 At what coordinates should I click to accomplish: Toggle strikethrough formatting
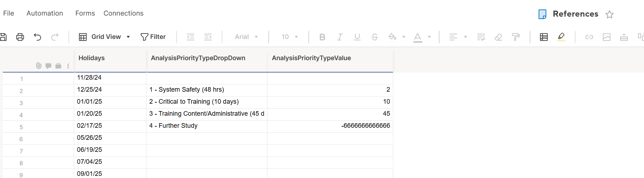click(374, 37)
